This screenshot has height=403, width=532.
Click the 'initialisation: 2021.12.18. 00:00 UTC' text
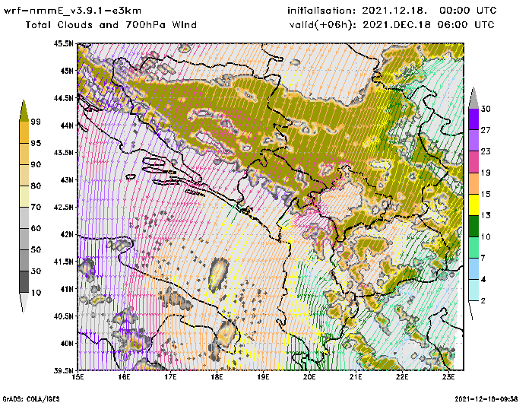tap(392, 11)
